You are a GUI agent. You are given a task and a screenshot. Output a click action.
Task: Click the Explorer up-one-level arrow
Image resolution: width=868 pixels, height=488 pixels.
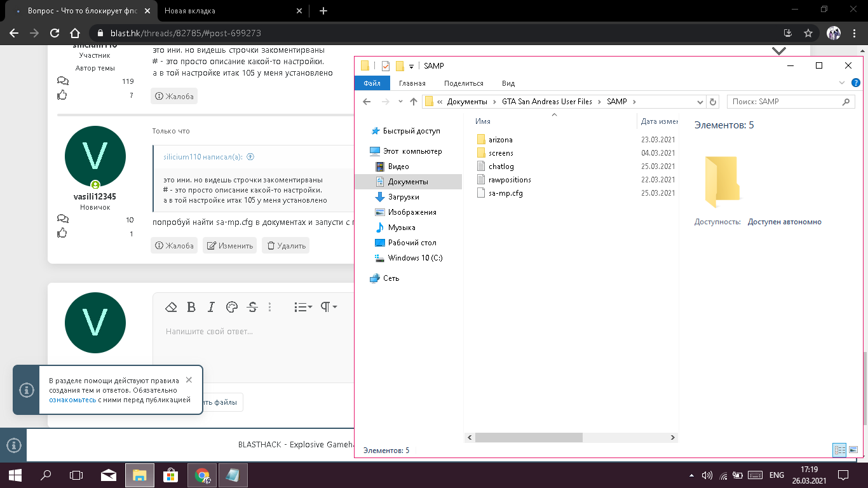[414, 102]
